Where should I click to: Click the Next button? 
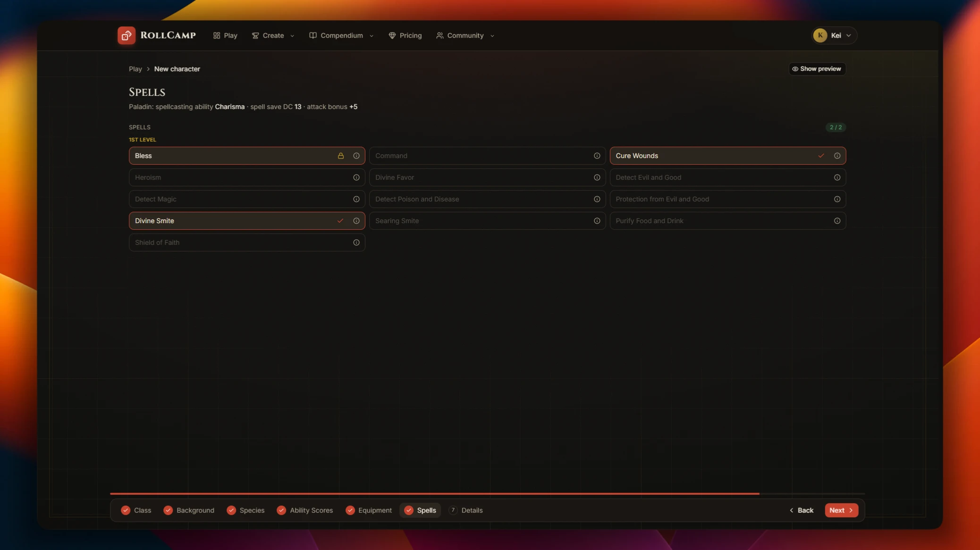841,510
